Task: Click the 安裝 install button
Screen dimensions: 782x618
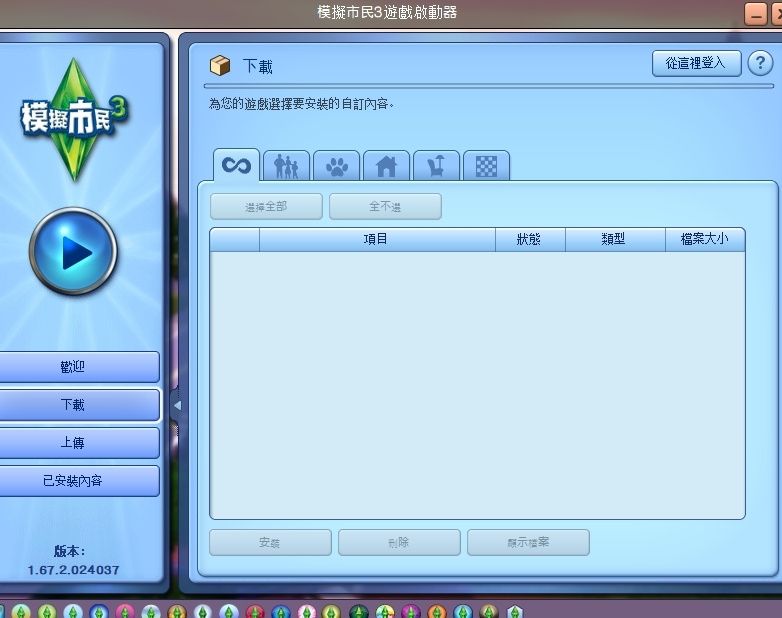Action: coord(270,542)
